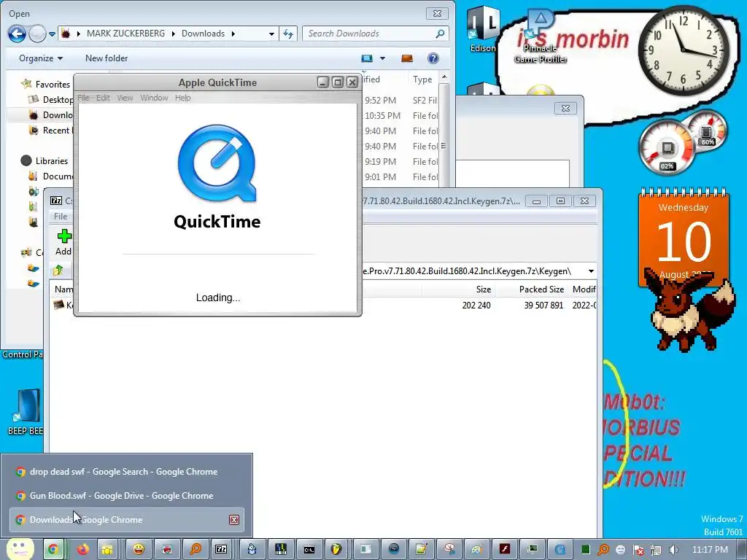Image resolution: width=747 pixels, height=560 pixels.
Task: Open the Command Prompt taskbar icon
Action: click(x=309, y=549)
